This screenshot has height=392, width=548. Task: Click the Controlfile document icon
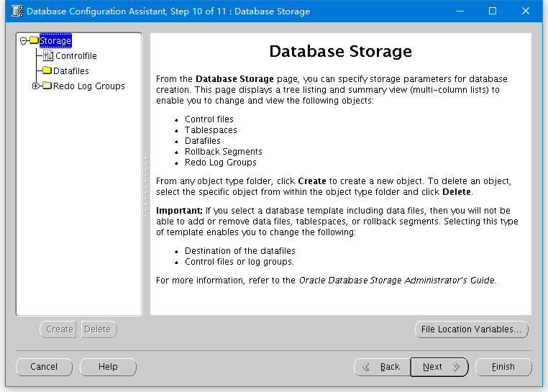(x=48, y=55)
